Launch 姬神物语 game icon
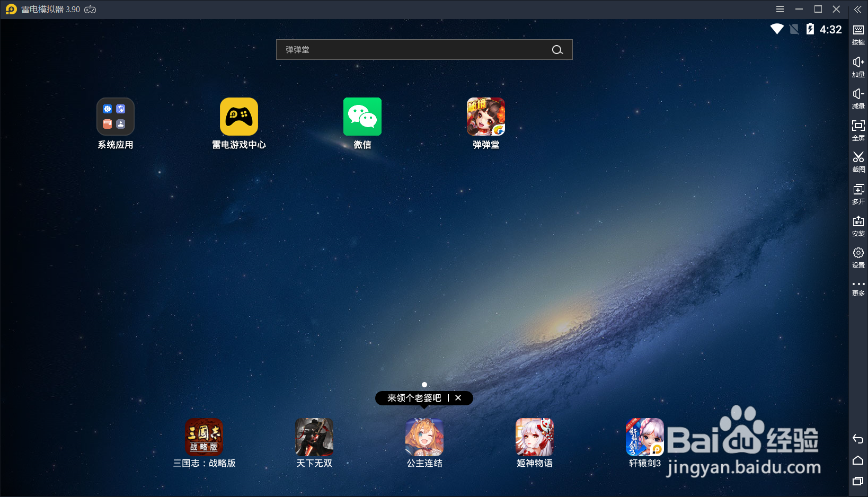 535,437
